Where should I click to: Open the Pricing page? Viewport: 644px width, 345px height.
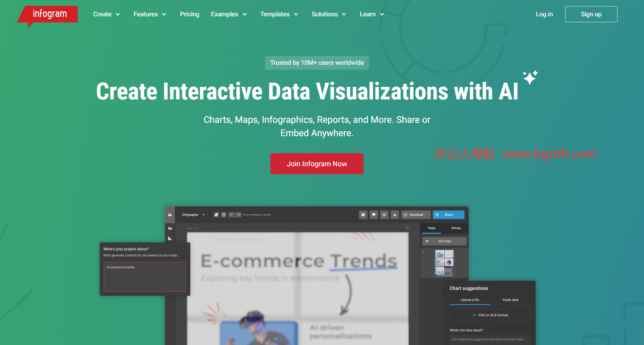[189, 14]
